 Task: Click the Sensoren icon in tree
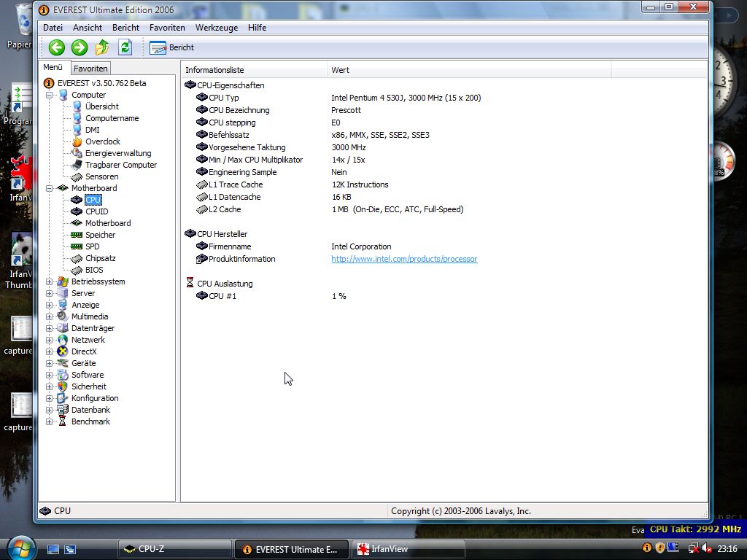(x=77, y=176)
